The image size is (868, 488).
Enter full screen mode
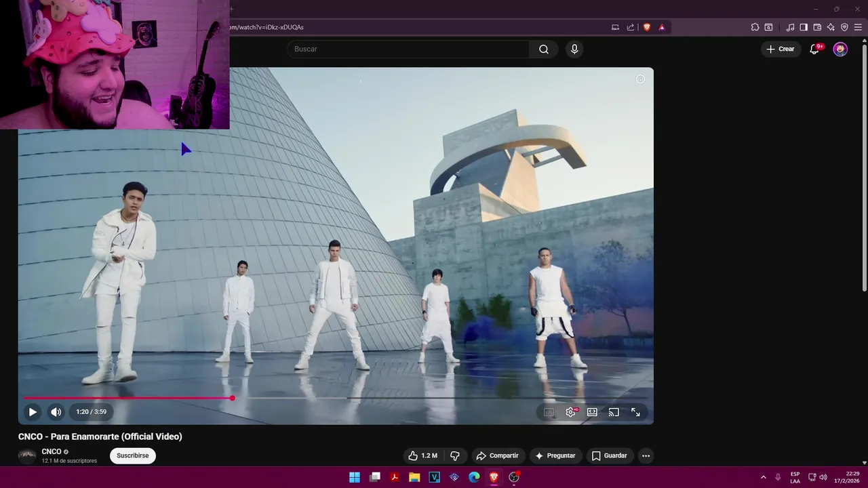635,412
